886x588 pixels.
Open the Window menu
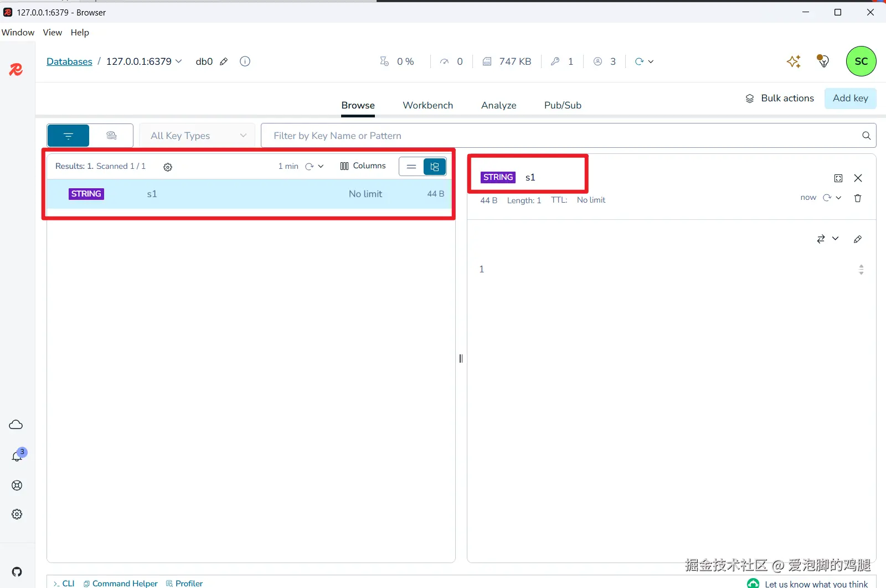coord(18,33)
